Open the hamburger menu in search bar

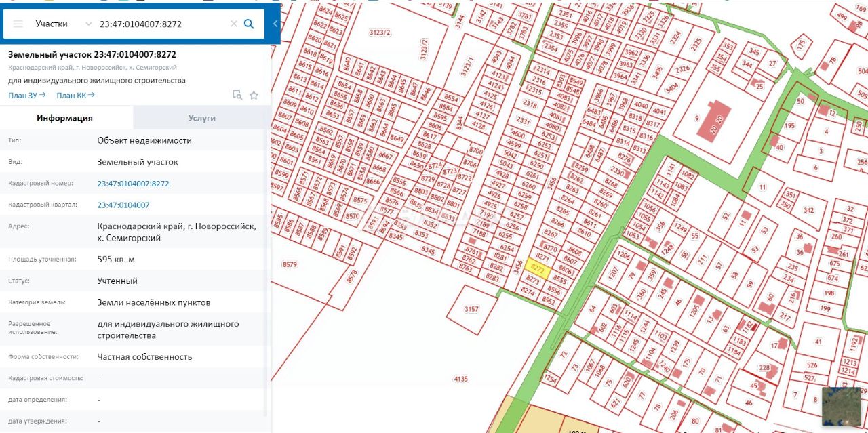[x=18, y=24]
